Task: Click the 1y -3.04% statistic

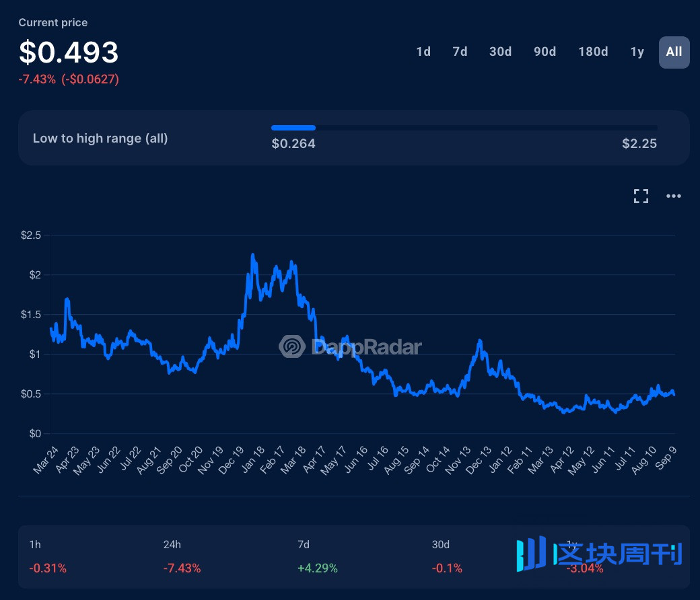Action: click(x=586, y=568)
